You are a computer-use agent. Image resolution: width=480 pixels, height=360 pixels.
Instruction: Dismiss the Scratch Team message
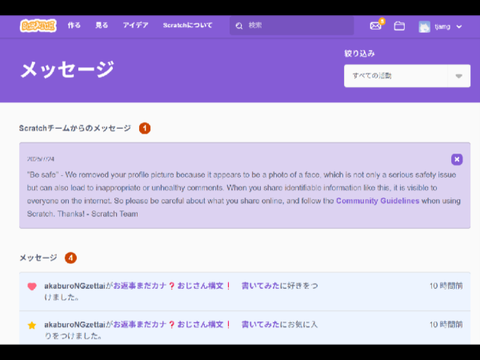tap(457, 160)
